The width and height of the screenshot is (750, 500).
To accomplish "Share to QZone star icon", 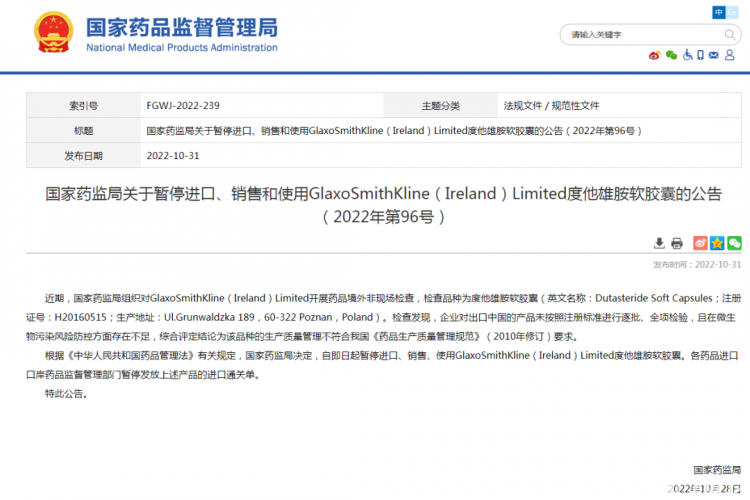I will (x=717, y=243).
